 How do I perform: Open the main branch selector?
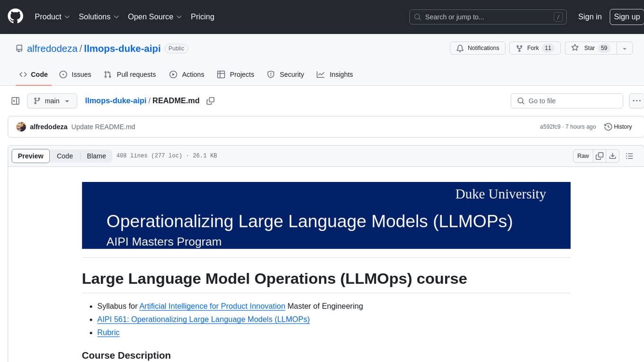click(x=52, y=101)
